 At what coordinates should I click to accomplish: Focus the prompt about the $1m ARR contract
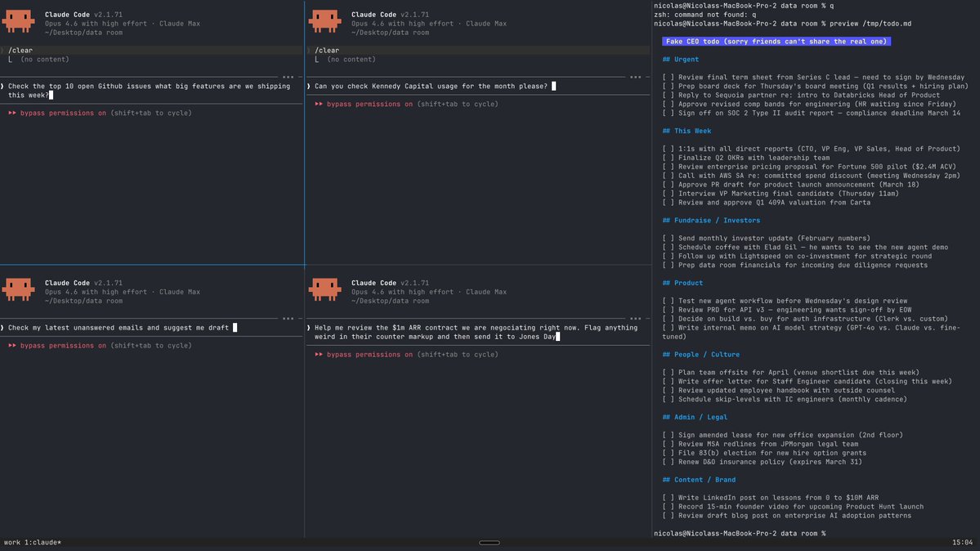click(478, 332)
